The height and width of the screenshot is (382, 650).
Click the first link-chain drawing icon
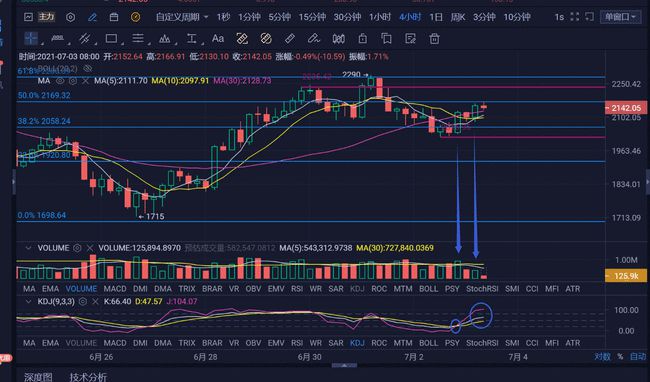click(x=242, y=39)
